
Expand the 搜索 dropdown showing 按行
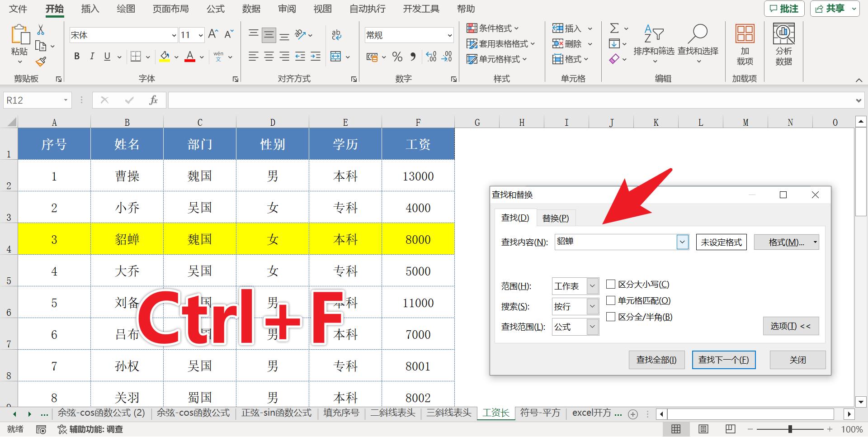(x=592, y=307)
